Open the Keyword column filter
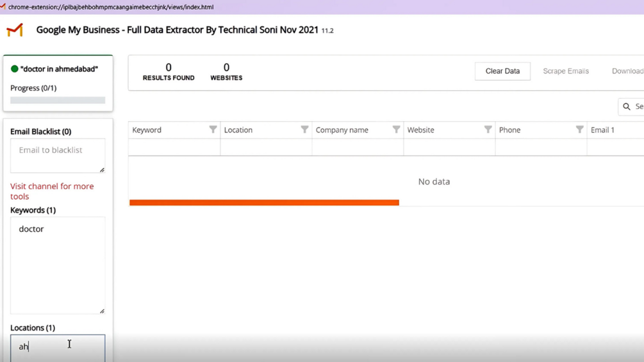This screenshot has height=362, width=644. [213, 129]
